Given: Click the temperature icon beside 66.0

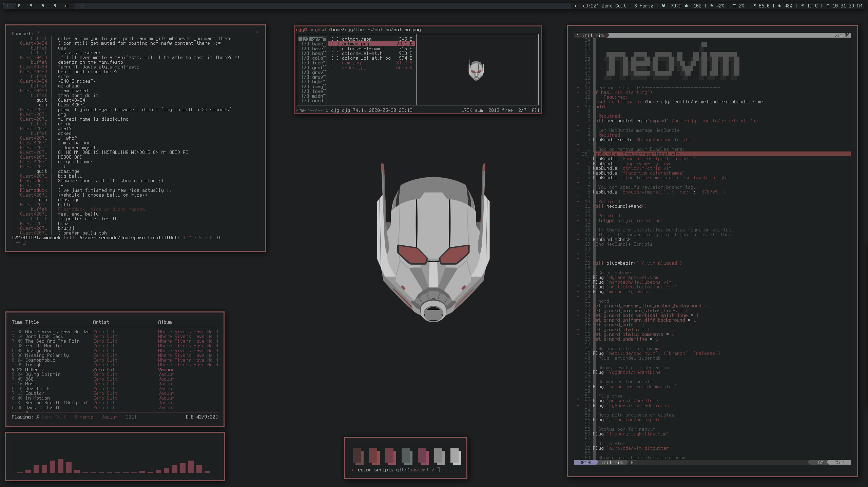Looking at the screenshot, I should point(754,6).
